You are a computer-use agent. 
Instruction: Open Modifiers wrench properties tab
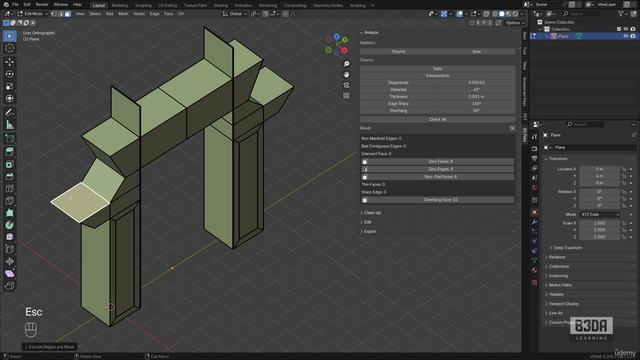click(534, 222)
